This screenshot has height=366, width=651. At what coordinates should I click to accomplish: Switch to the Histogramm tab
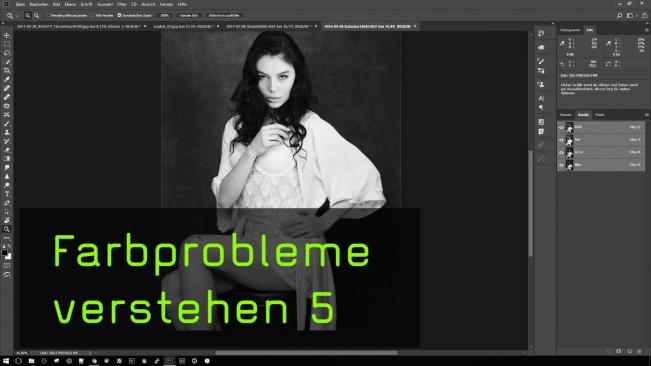coord(570,30)
